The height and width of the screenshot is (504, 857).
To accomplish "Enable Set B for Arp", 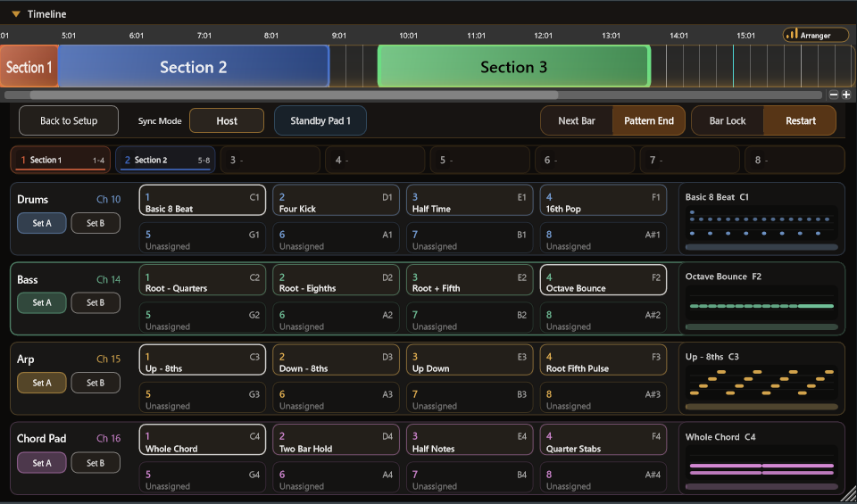I will click(x=96, y=383).
